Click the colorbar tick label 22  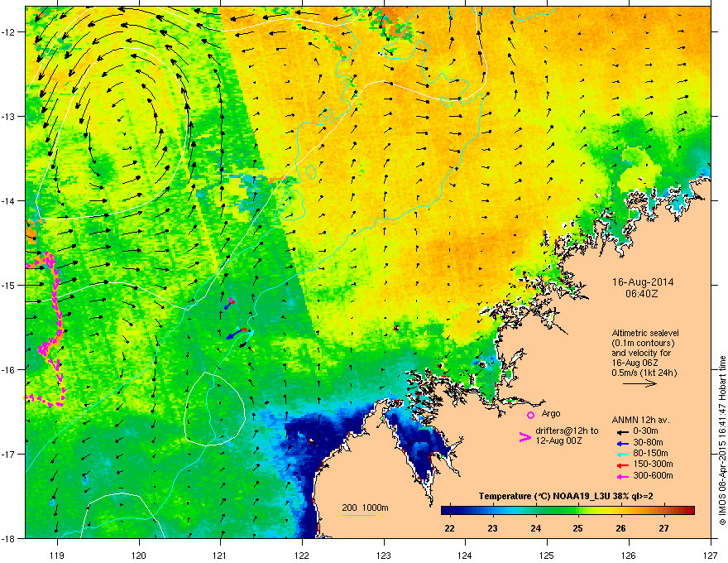point(449,528)
